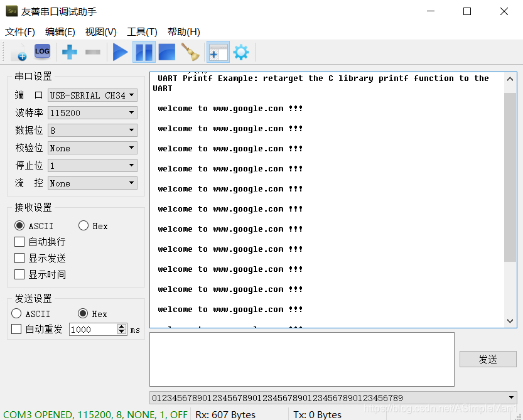Open settings with the gear icon
Image resolution: width=523 pixels, height=420 pixels.
pos(241,52)
